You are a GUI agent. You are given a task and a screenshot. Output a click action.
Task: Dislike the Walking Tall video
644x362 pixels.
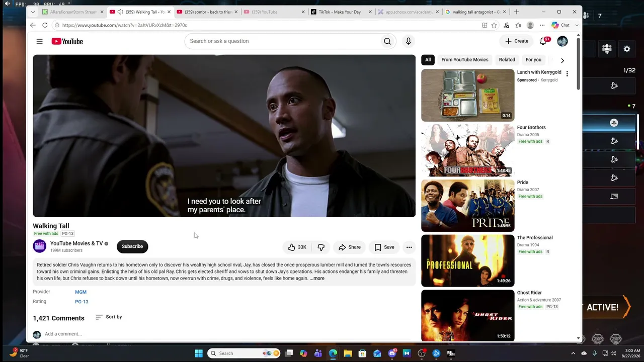pyautogui.click(x=321, y=247)
